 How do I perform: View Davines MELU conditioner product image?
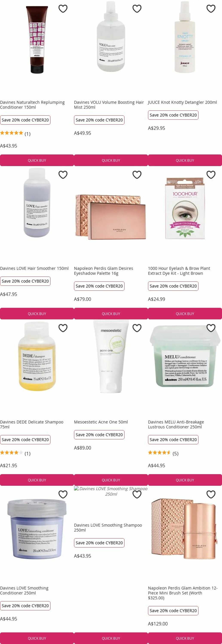coord(185,356)
